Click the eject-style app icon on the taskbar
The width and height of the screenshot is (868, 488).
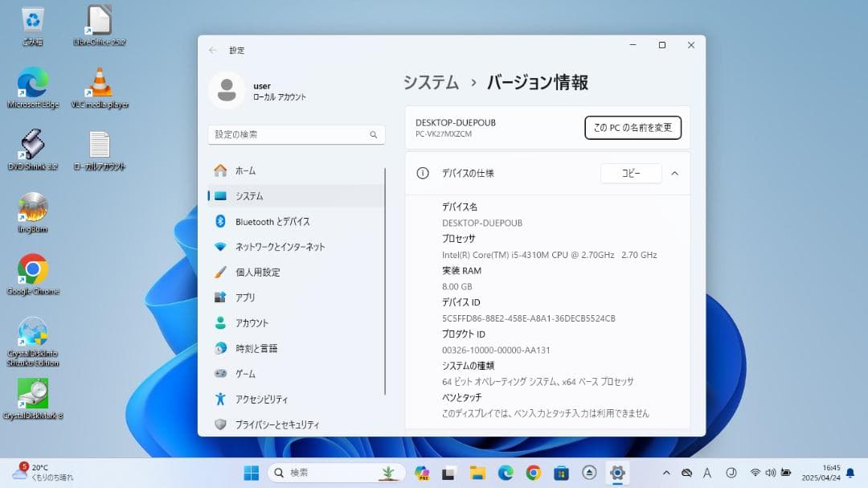coord(589,473)
